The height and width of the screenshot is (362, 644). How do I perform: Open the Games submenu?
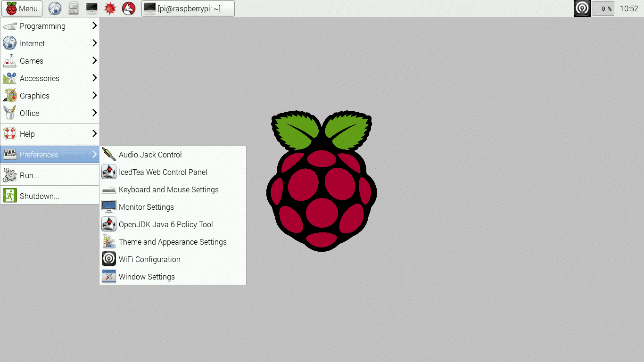click(x=50, y=61)
